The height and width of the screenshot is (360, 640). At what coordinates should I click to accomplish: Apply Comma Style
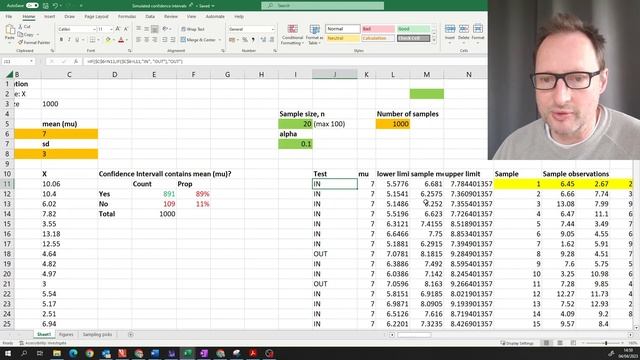[253, 40]
